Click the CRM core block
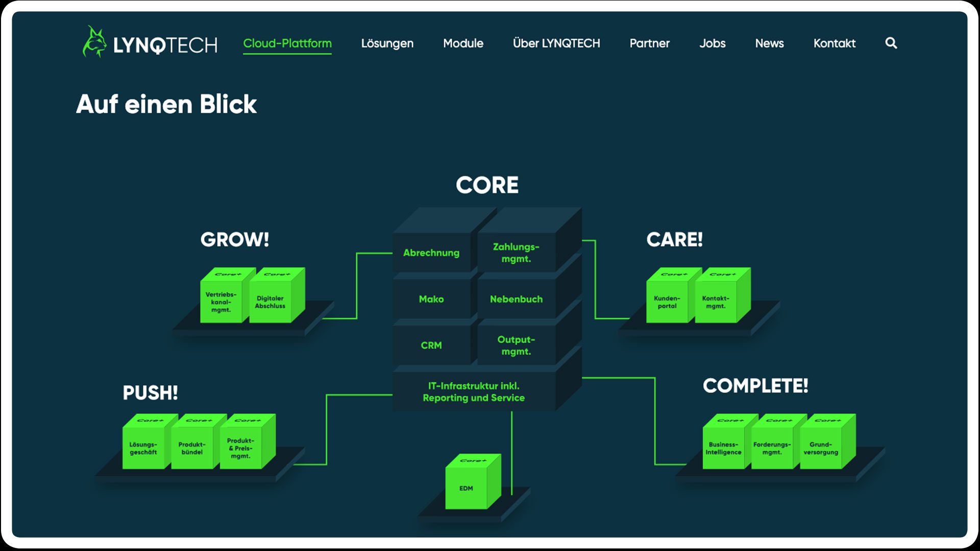Screen dimensions: 980x551 [x=431, y=345]
